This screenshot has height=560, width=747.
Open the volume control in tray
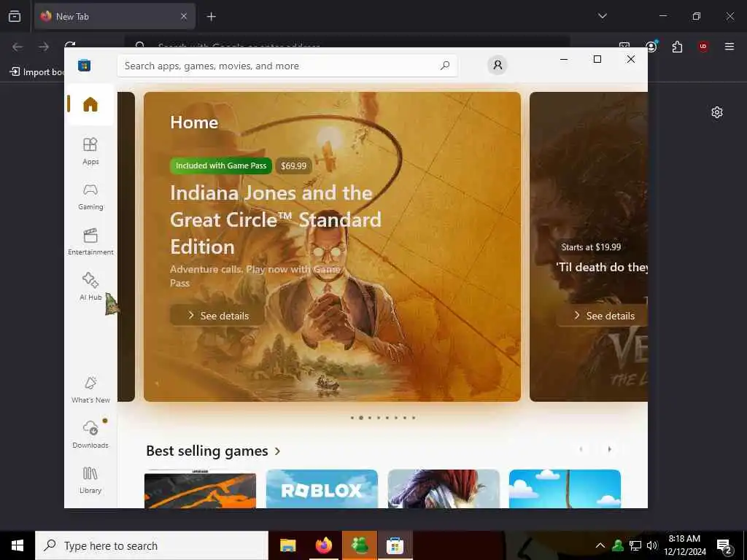pos(652,545)
